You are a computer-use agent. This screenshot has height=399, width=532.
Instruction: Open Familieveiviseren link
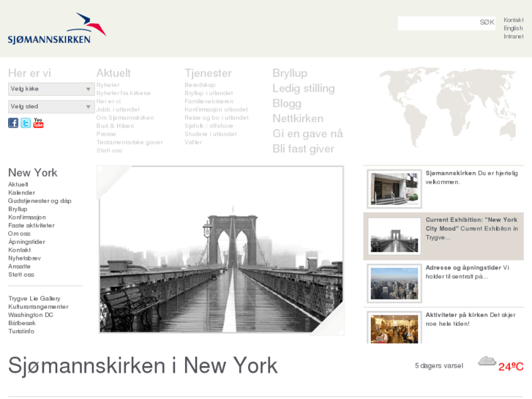(209, 101)
